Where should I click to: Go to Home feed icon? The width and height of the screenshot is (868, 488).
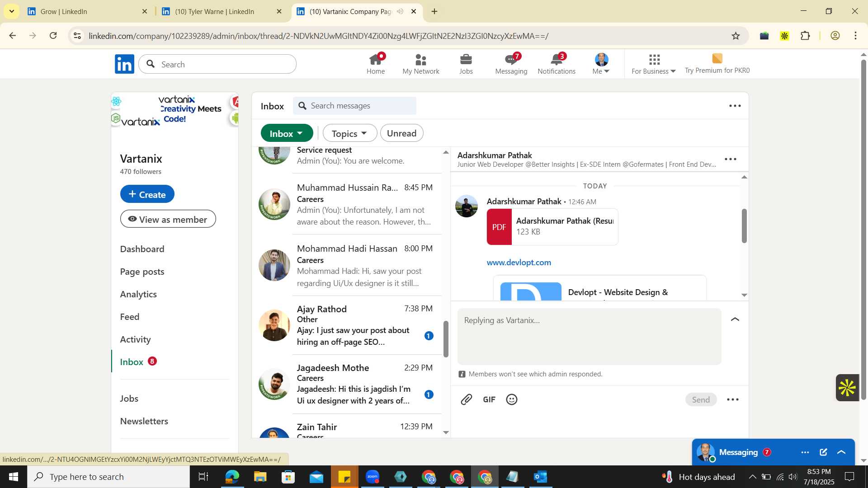pos(376,64)
